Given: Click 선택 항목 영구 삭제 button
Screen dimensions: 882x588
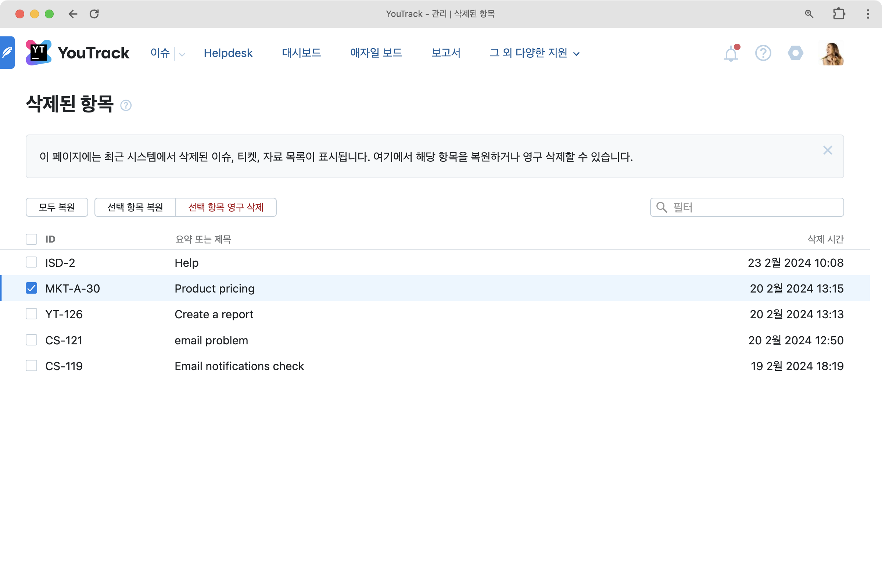Looking at the screenshot, I should 226,207.
